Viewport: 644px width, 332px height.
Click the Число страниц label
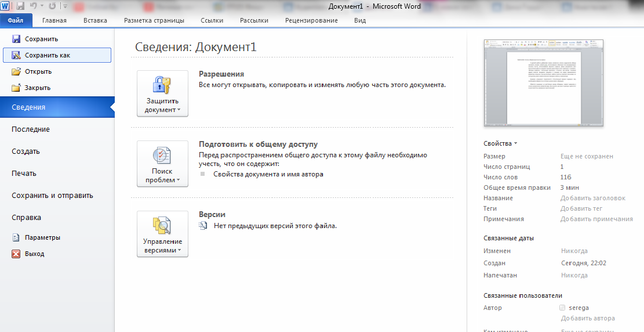pyautogui.click(x=507, y=167)
